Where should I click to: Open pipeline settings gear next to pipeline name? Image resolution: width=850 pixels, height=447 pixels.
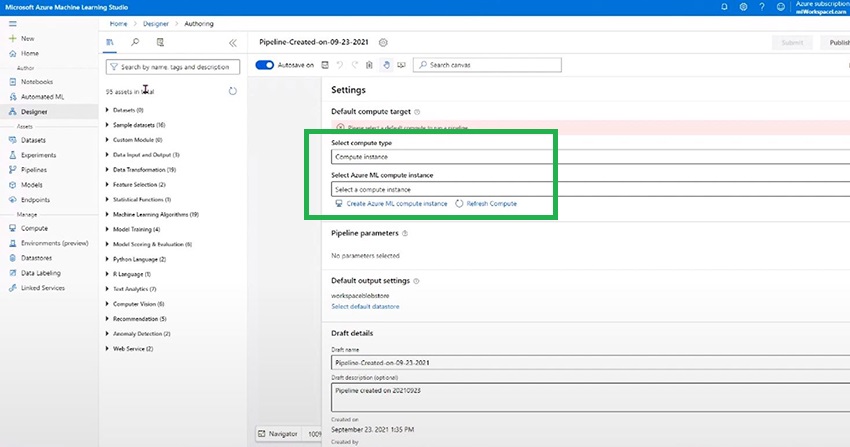pos(383,42)
